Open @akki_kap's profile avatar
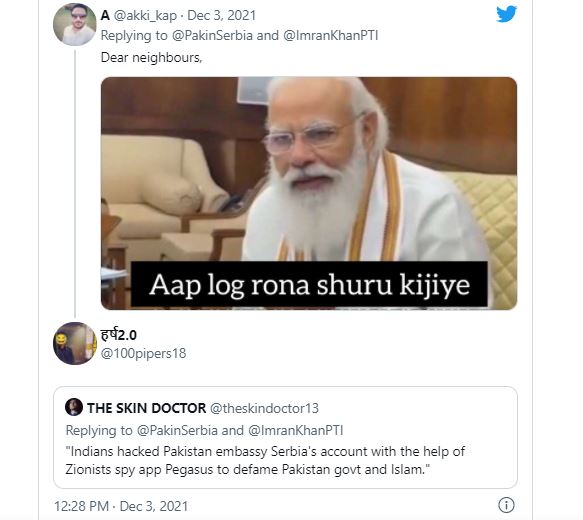This screenshot has height=520, width=583. (75, 25)
